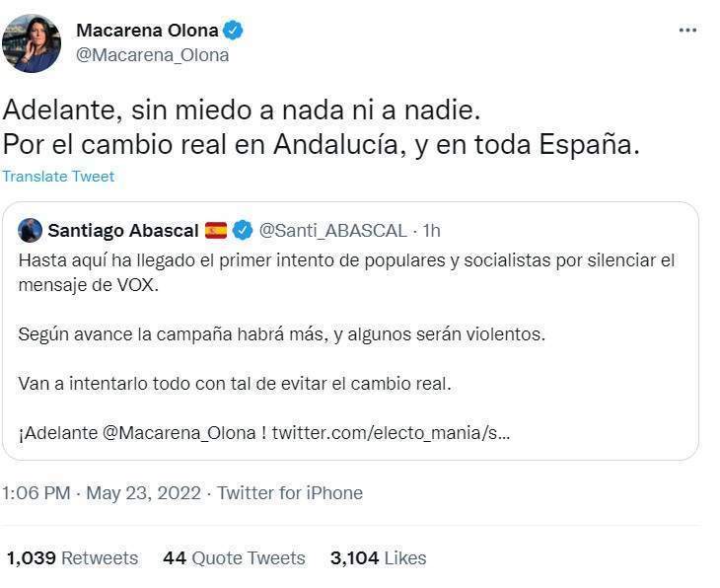Click the Twitter for iPhone source label
This screenshot has width=720, height=588.
(x=290, y=492)
